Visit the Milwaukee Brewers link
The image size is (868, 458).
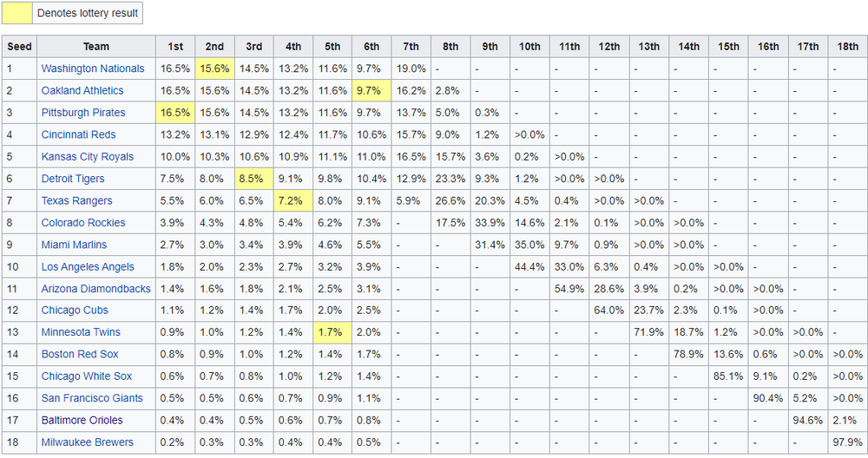[x=88, y=442]
